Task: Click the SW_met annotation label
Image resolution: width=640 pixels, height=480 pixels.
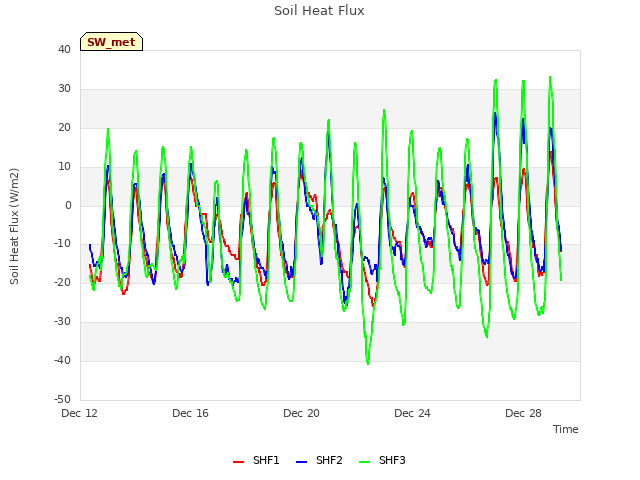Action: (111, 42)
